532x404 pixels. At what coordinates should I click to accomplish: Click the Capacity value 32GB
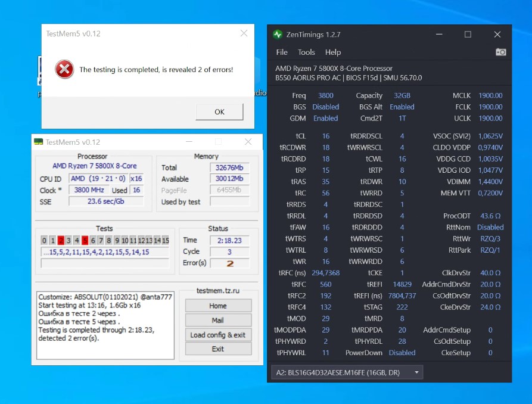(x=402, y=95)
